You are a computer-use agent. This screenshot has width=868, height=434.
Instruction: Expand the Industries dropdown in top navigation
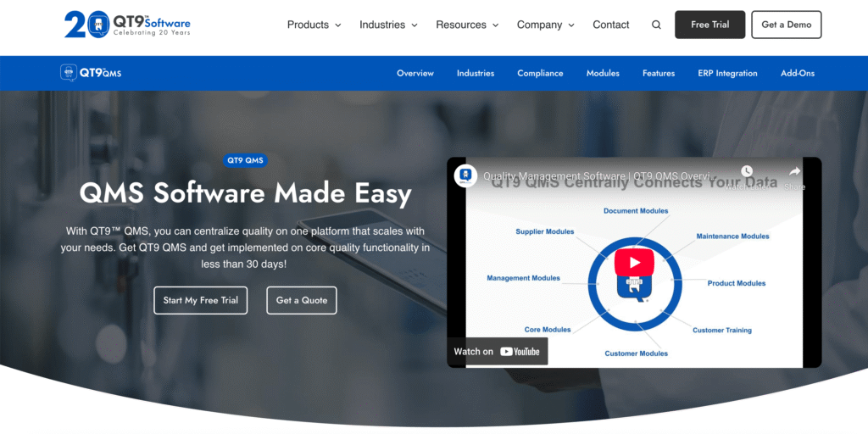click(388, 25)
